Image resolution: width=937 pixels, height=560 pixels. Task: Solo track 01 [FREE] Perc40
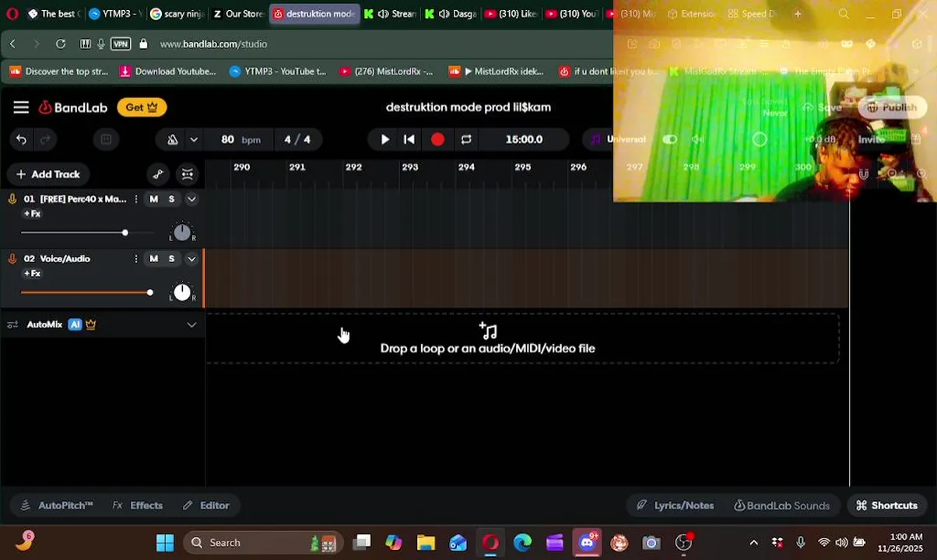coord(171,199)
